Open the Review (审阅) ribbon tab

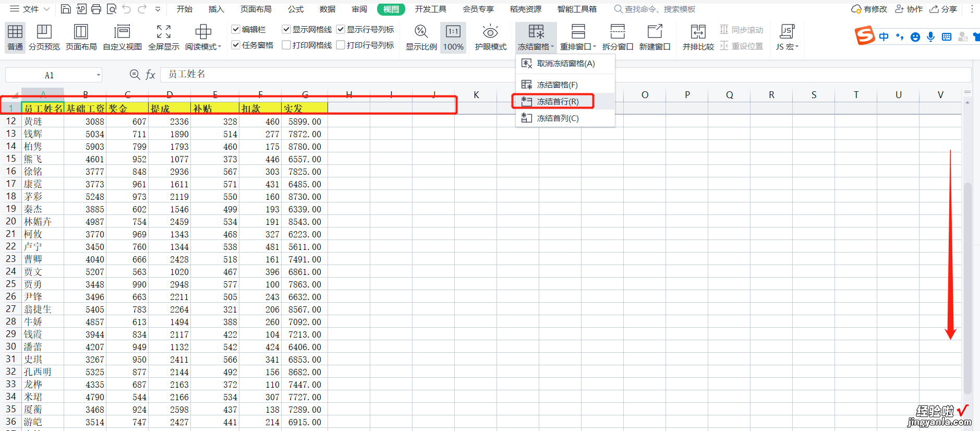[359, 9]
